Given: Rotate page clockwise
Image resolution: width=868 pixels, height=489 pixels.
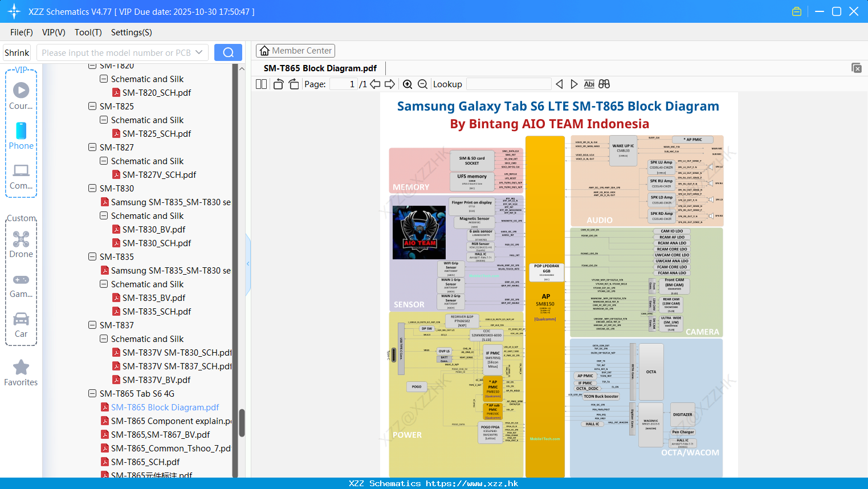Looking at the screenshot, I should click(294, 84).
